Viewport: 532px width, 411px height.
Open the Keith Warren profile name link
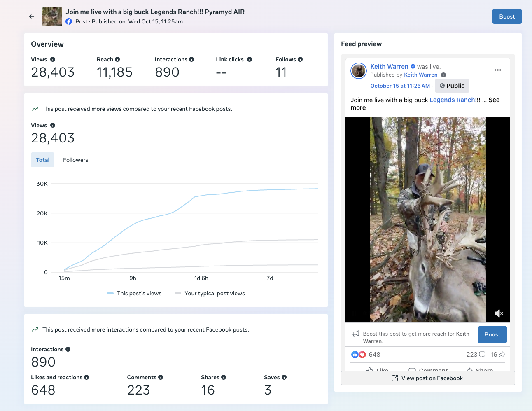click(389, 67)
